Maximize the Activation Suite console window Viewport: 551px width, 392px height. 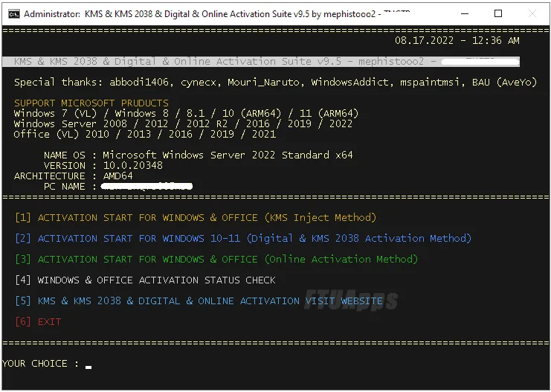498,13
